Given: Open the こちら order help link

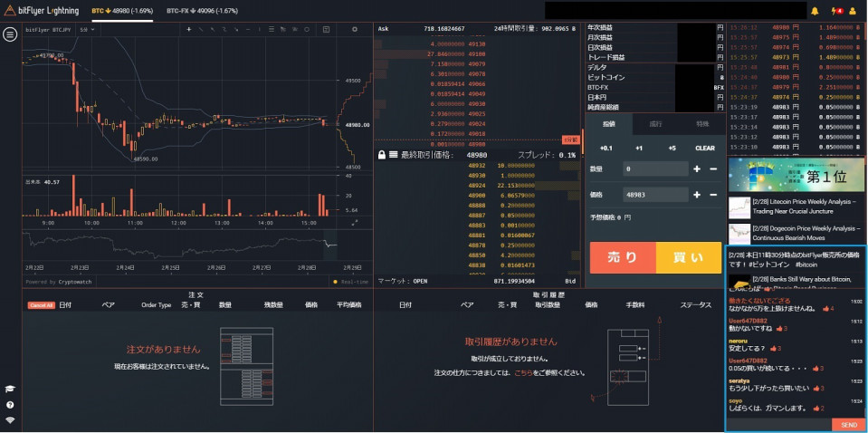Looking at the screenshot, I should 523,372.
